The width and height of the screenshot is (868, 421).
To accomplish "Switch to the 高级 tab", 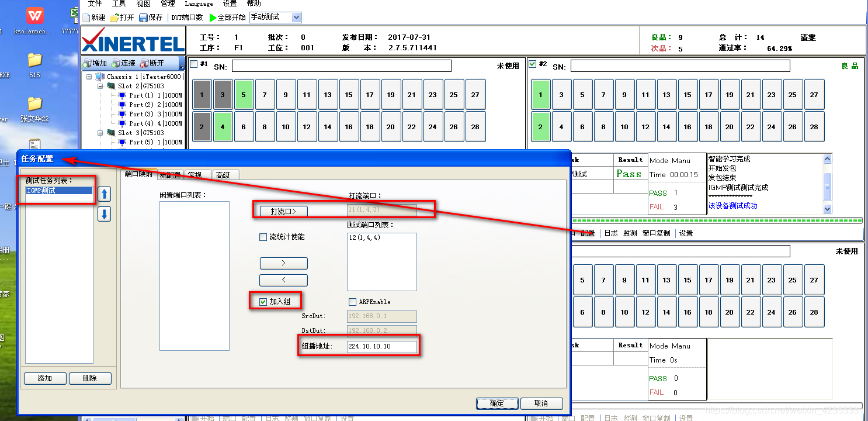I will click(x=226, y=175).
